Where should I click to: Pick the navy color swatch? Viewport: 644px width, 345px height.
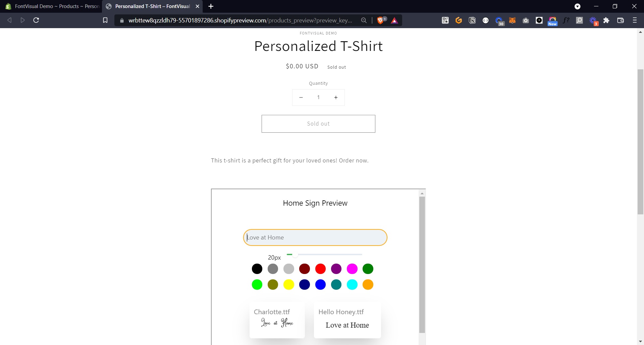click(305, 284)
